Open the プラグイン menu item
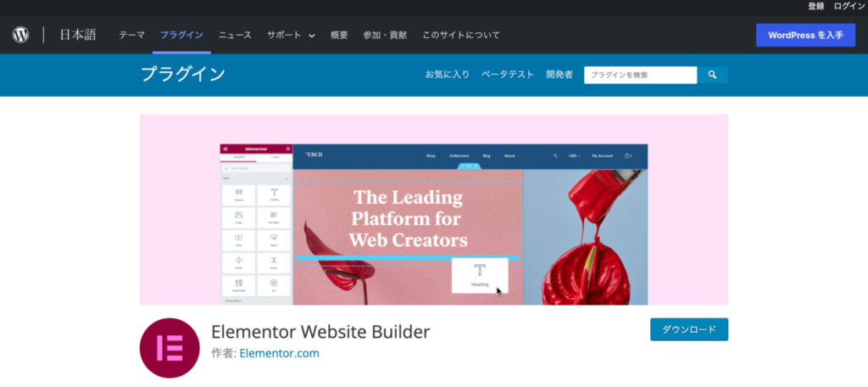Viewport: 868px width, 387px height. (181, 35)
